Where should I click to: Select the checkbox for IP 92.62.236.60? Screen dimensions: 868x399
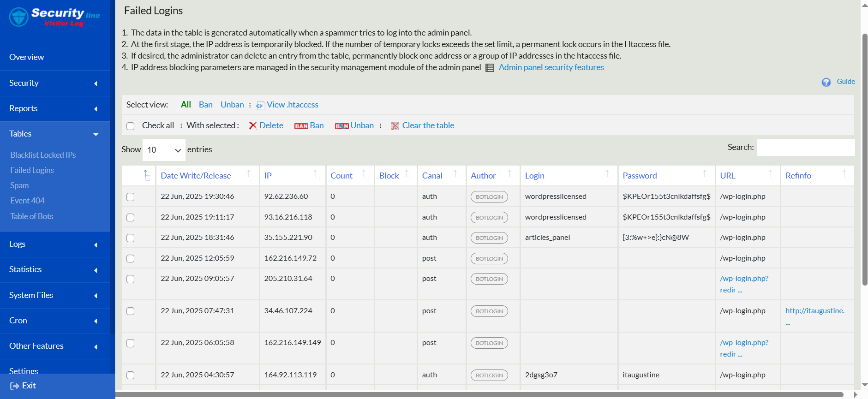[x=131, y=197]
